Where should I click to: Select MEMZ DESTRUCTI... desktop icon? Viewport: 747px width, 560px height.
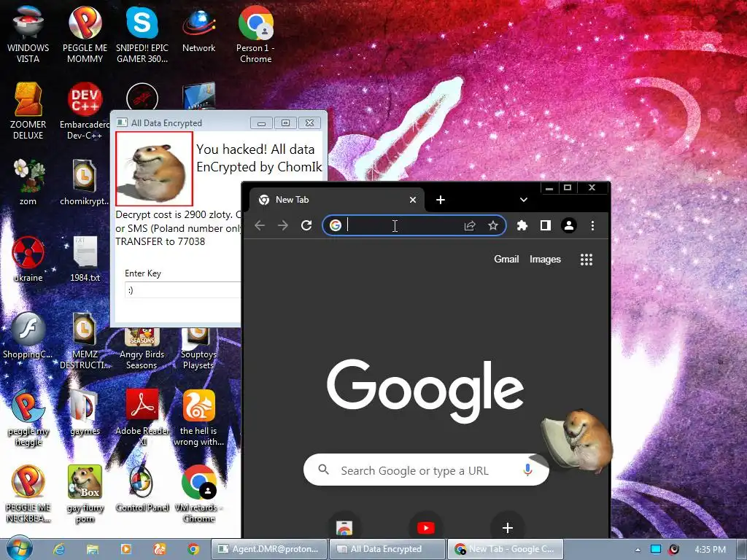click(85, 340)
